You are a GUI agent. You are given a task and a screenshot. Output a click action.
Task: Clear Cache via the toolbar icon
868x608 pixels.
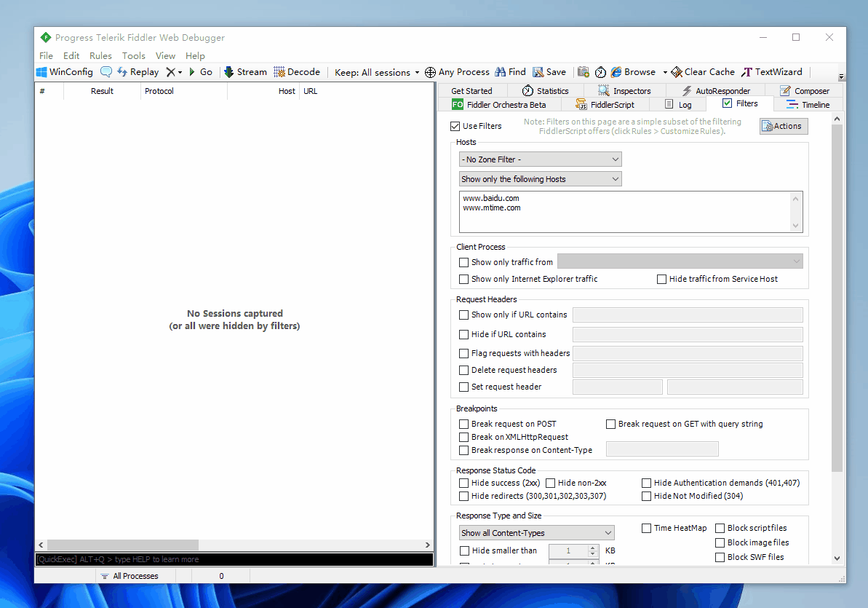click(x=703, y=72)
